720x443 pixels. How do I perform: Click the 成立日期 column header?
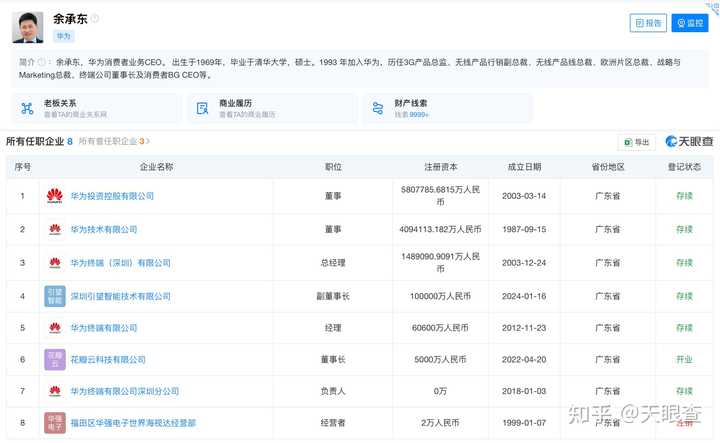click(x=524, y=167)
